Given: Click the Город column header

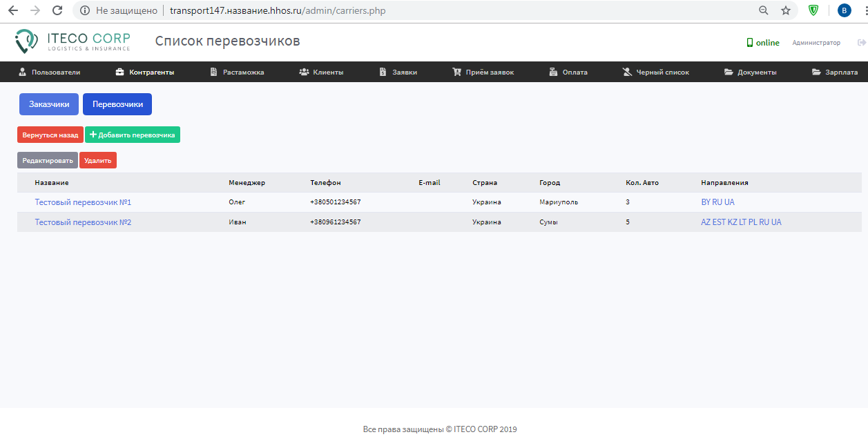Looking at the screenshot, I should [550, 183].
